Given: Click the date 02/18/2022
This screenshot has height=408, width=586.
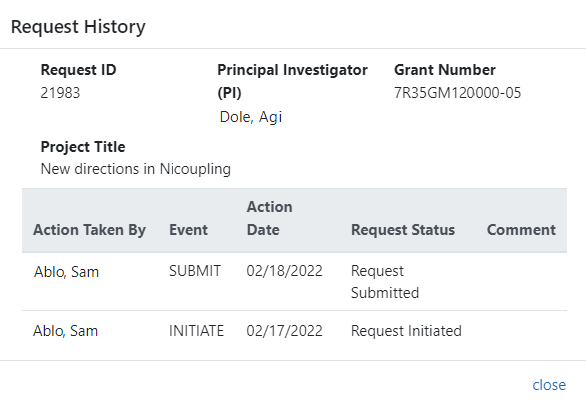Looking at the screenshot, I should pos(284,271).
